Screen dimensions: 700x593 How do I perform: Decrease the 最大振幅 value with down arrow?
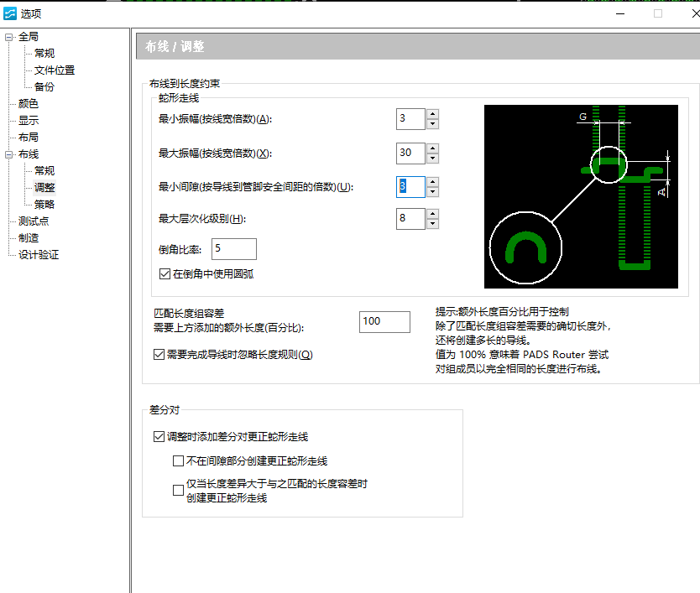432,158
